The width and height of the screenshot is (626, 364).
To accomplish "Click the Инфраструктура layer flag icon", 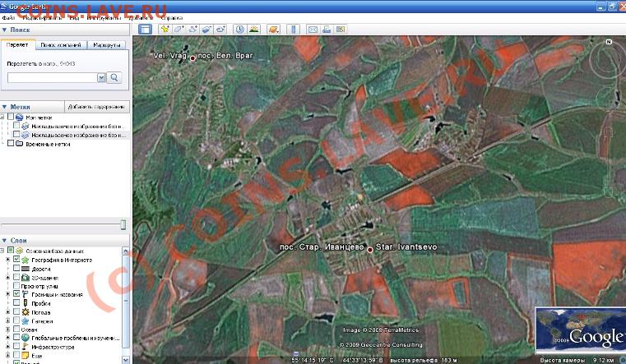I will 26,347.
